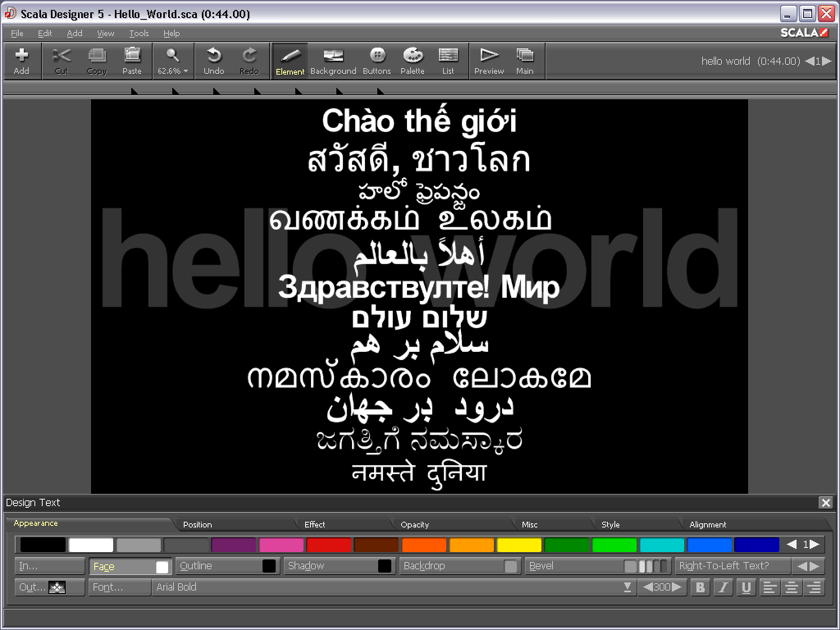Image resolution: width=840 pixels, height=630 pixels.
Task: Close the Design Text panel
Action: tap(825, 503)
